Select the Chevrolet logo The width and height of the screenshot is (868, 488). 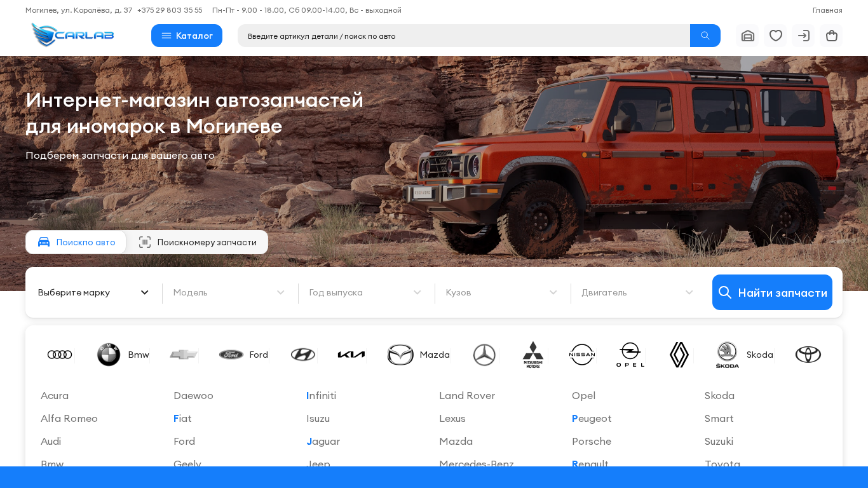point(184,355)
